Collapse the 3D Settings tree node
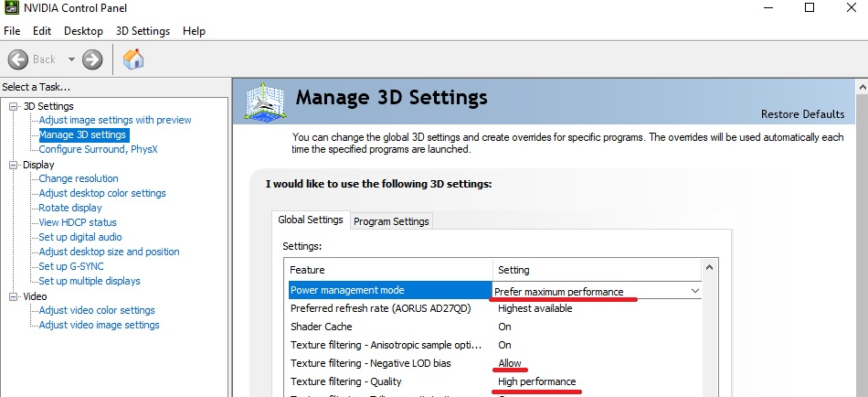The width and height of the screenshot is (868, 397). (x=13, y=106)
